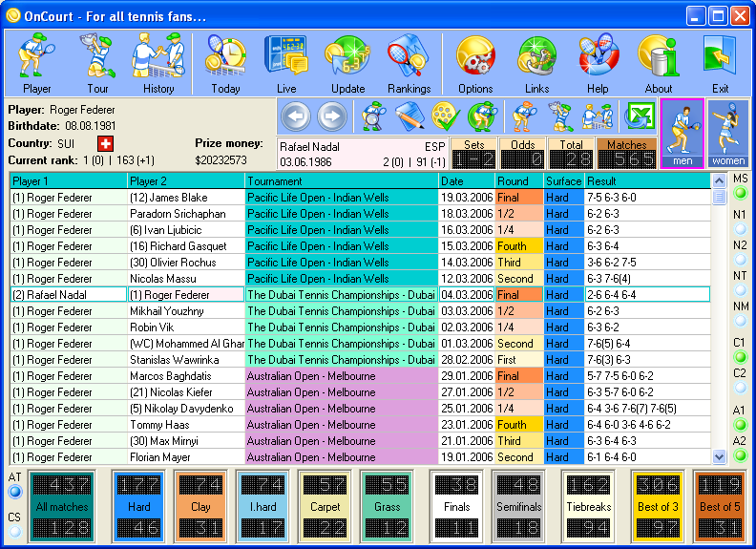Sort by the Player 1 column header
The width and height of the screenshot is (756, 549).
69,181
